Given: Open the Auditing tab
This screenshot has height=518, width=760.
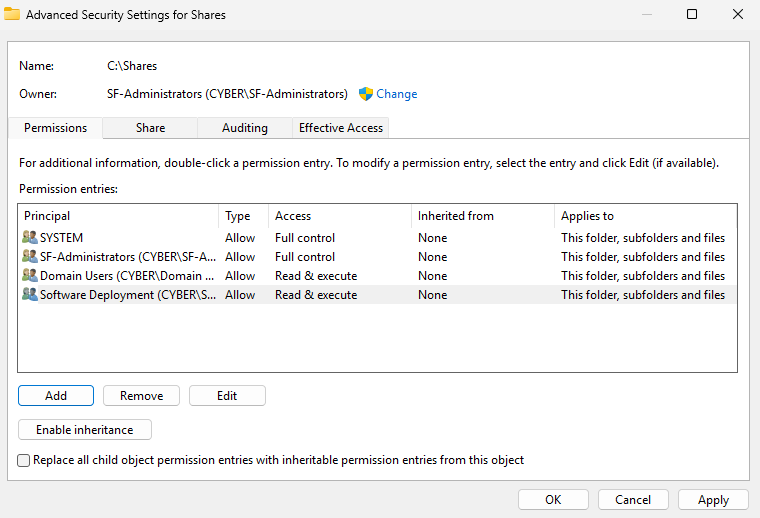Looking at the screenshot, I should (x=245, y=128).
